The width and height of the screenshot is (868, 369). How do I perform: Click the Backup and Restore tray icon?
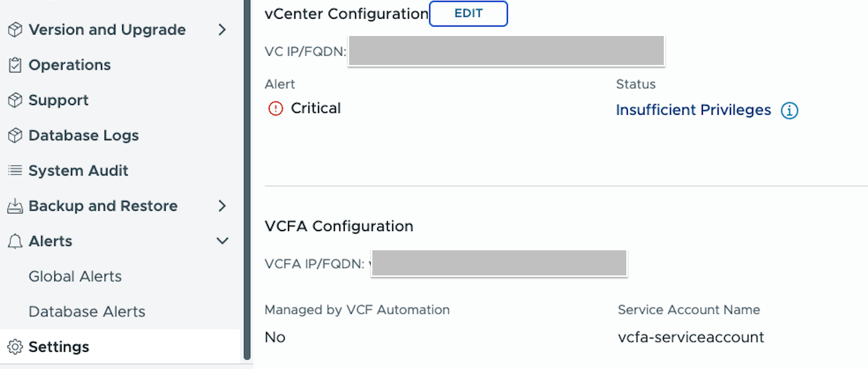click(x=15, y=206)
